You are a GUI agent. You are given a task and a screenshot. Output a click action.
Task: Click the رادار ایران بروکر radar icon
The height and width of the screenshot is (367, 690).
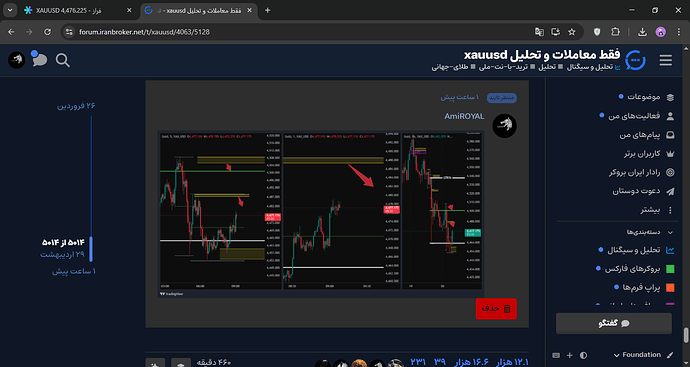point(670,172)
